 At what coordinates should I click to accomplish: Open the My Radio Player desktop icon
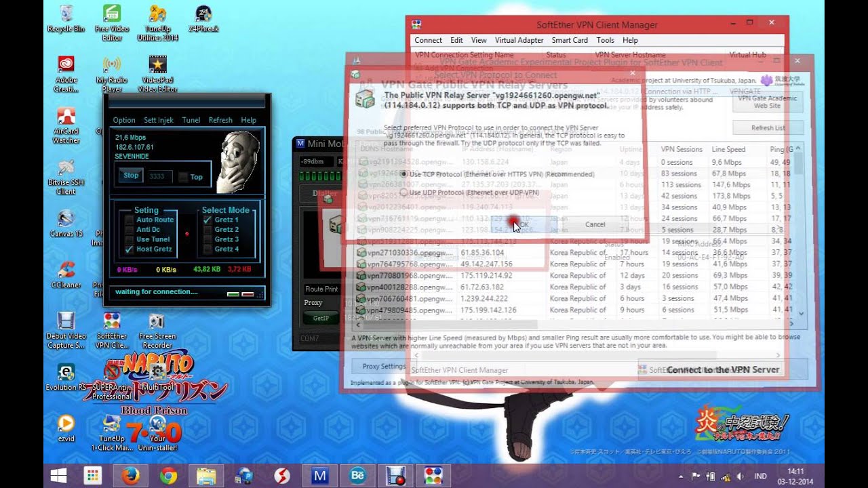112,74
